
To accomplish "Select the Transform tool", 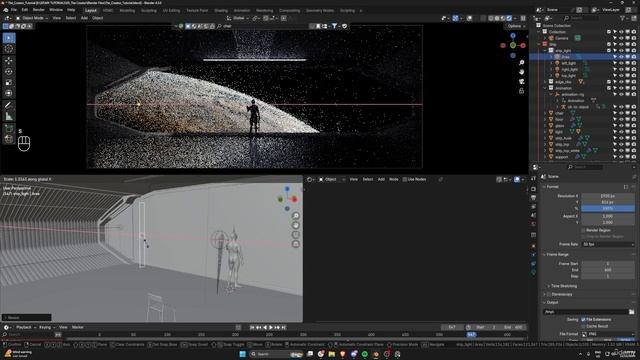I will 9,93.
